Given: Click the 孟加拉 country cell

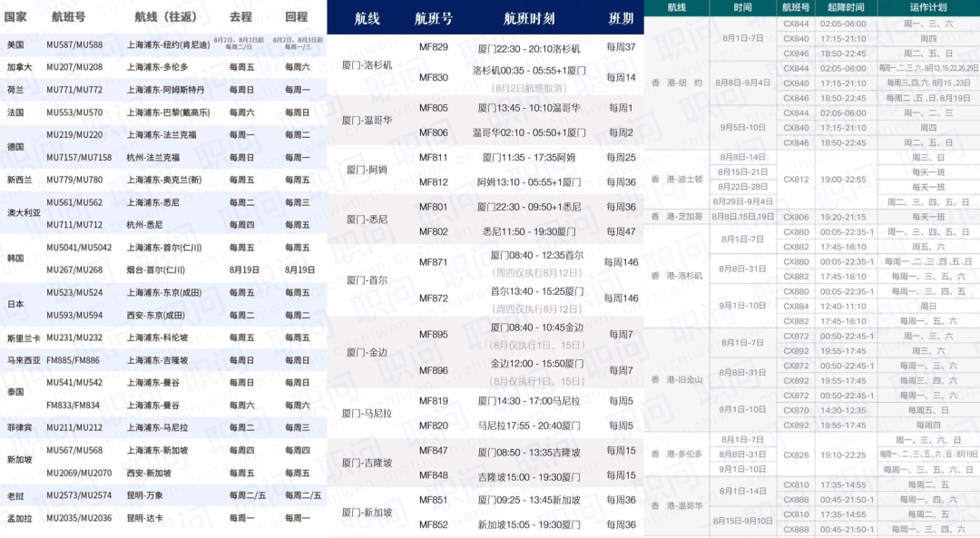Looking at the screenshot, I should [19, 519].
